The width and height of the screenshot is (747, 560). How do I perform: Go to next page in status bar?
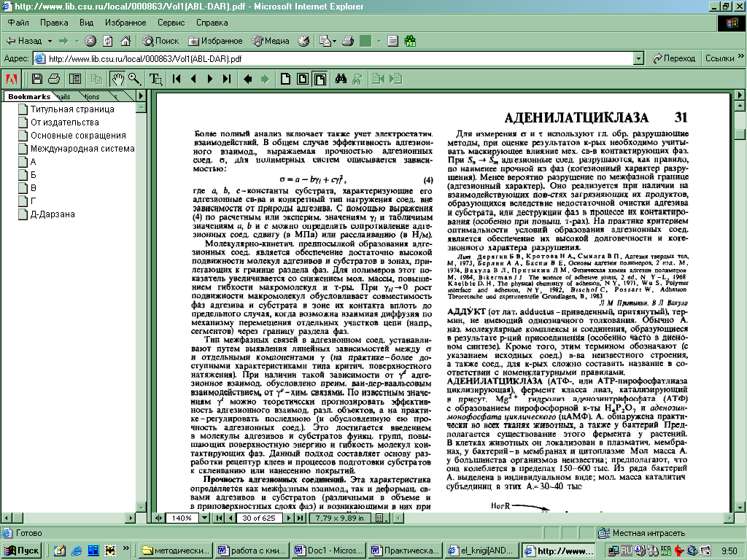(x=289, y=518)
